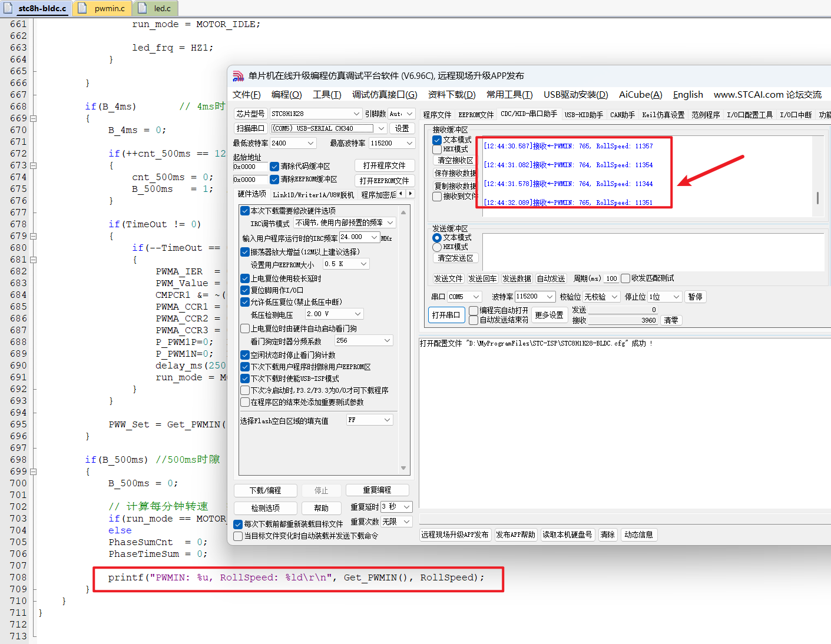Click the led.c tab file icon
Image resolution: width=831 pixels, height=644 pixels.
(143, 8)
